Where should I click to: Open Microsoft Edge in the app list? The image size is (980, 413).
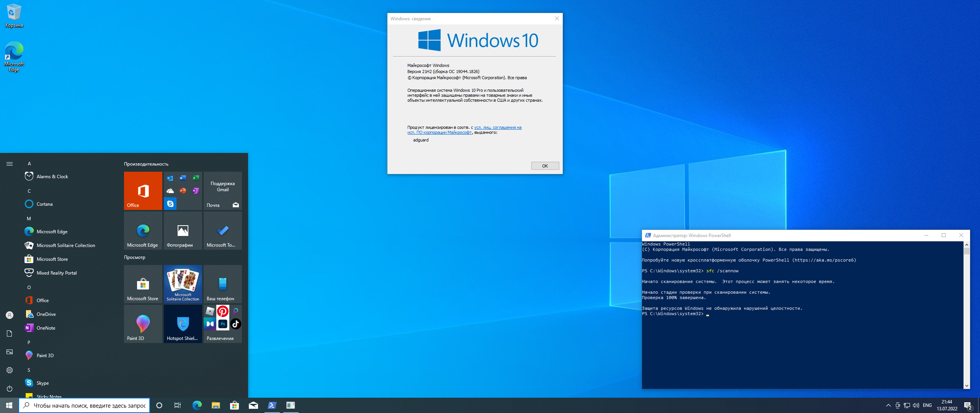pos(69,231)
